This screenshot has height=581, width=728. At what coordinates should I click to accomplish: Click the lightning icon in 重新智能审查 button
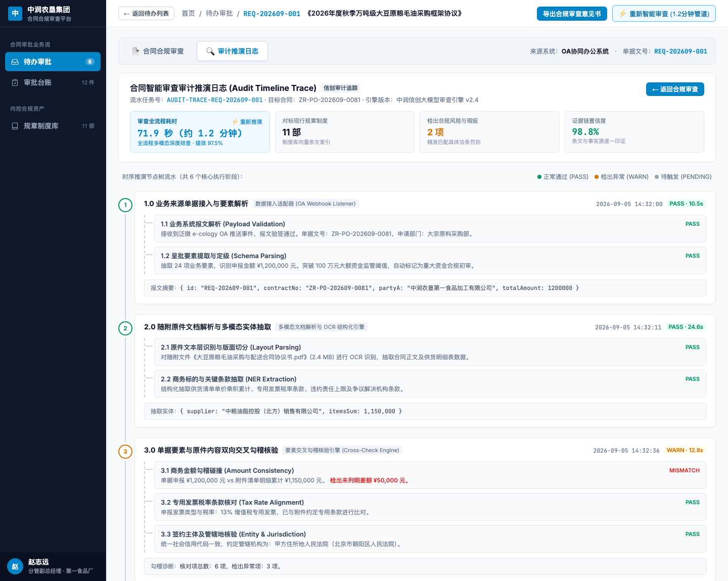623,14
